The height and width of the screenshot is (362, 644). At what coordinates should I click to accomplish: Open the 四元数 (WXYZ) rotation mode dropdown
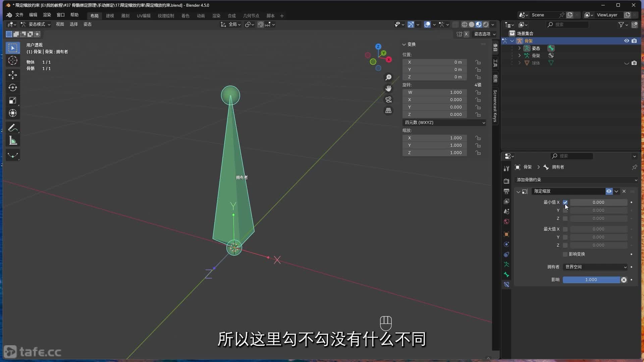pos(444,123)
